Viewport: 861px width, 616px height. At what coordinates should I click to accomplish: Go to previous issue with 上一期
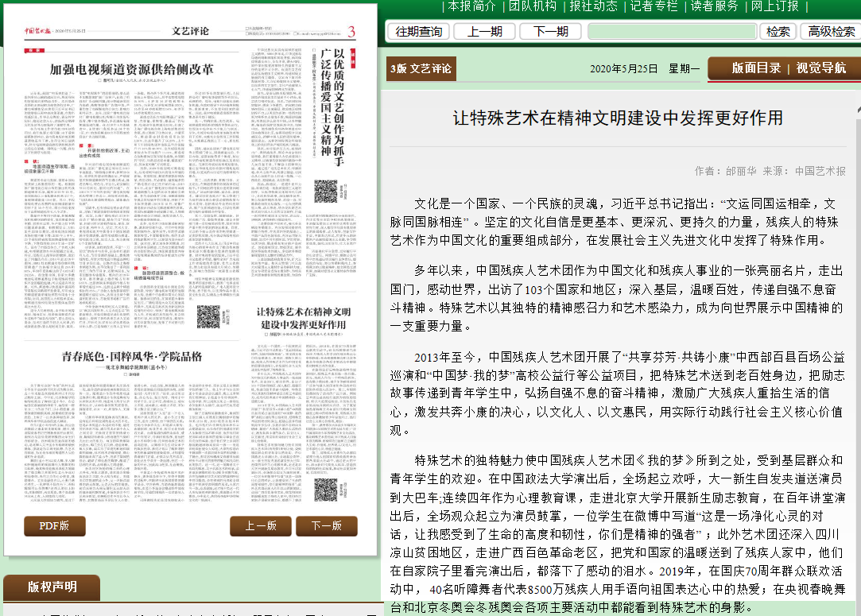tap(484, 32)
